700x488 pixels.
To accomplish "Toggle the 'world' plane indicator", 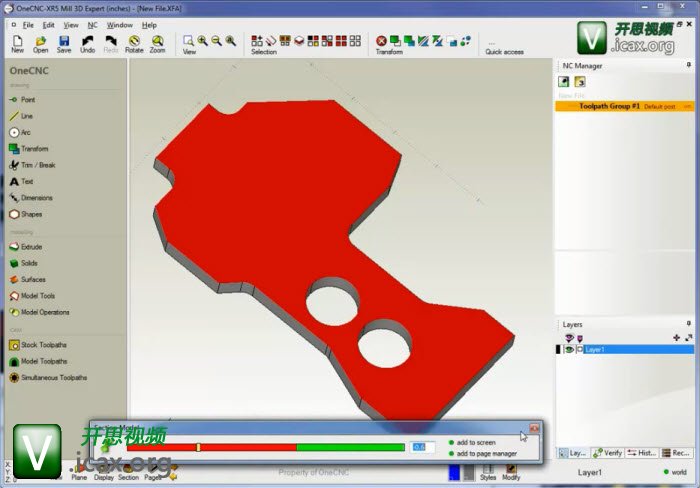I will coord(675,472).
